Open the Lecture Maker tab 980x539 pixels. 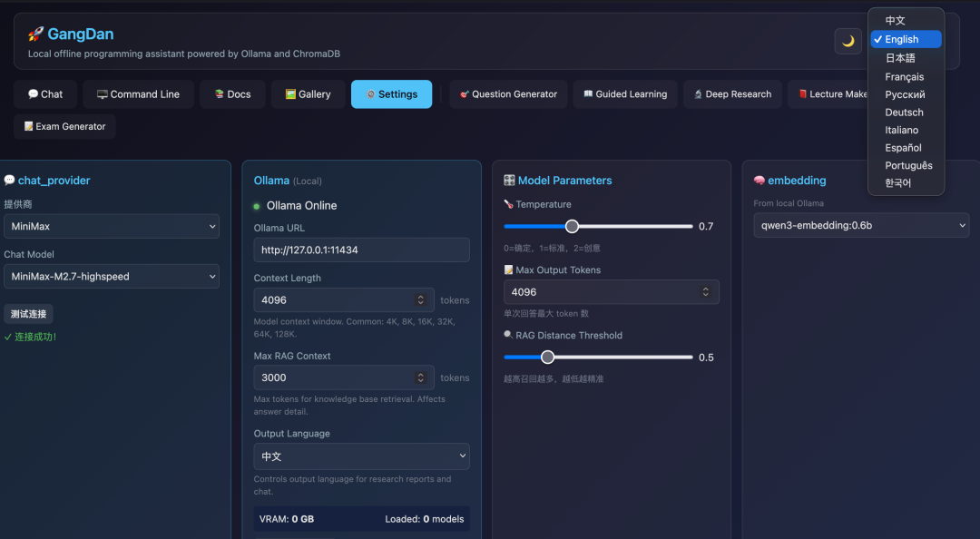(828, 94)
